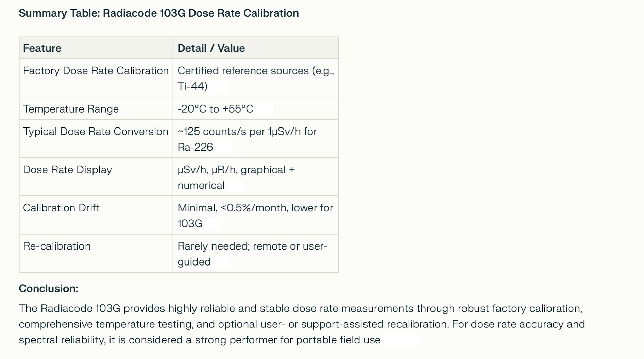Click citation badge ending the conclusion paragraph
Viewport: 644px width, 359px height.
click(x=402, y=340)
